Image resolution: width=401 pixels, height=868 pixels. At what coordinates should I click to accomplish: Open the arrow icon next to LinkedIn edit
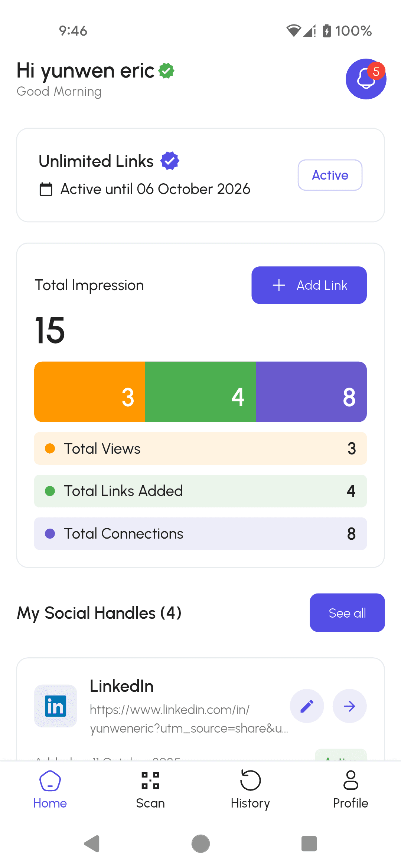point(349,706)
